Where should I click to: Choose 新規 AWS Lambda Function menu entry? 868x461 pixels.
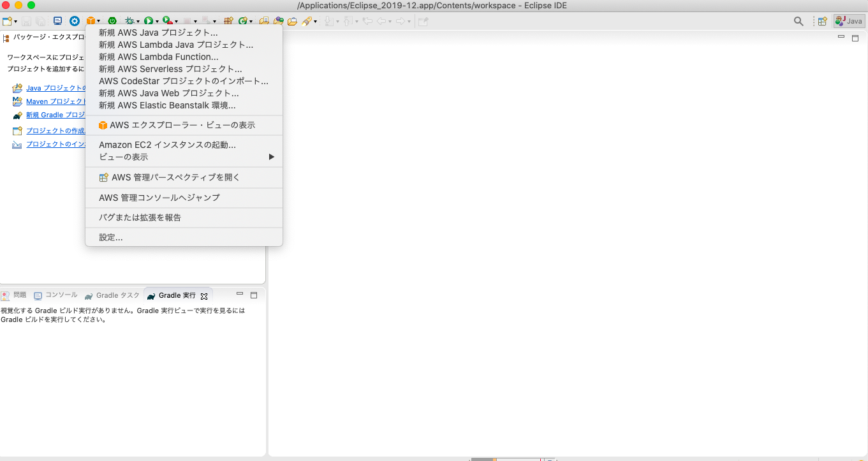(184, 57)
